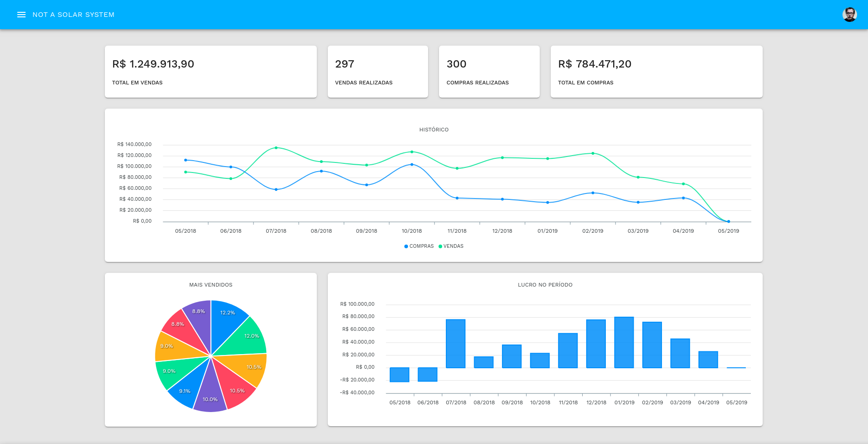Click the 297 sales count value

[345, 64]
